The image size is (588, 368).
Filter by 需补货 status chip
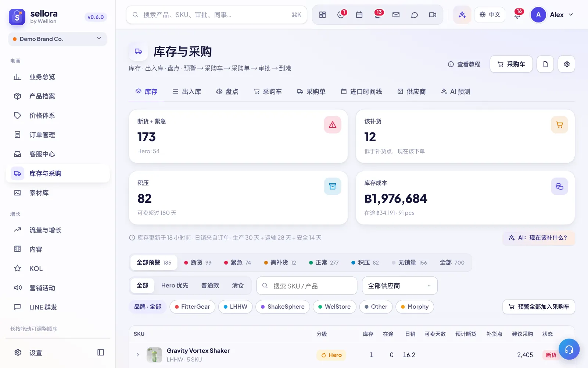pyautogui.click(x=280, y=262)
